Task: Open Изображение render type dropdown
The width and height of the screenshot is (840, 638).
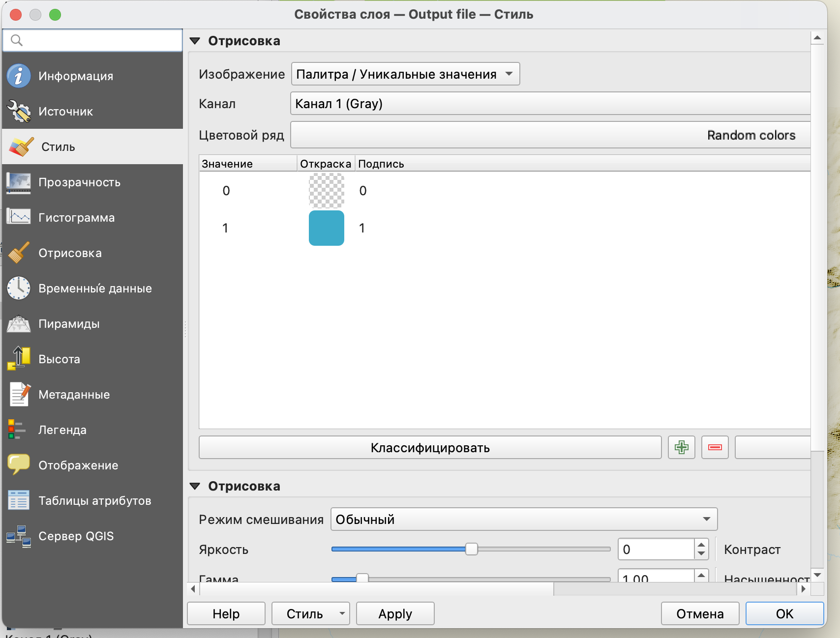Action: pyautogui.click(x=405, y=74)
